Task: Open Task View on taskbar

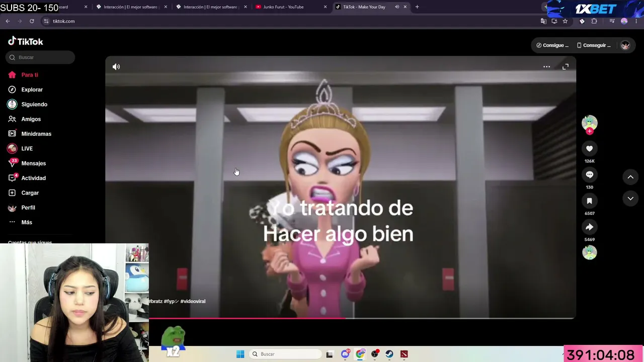Action: pos(330,354)
